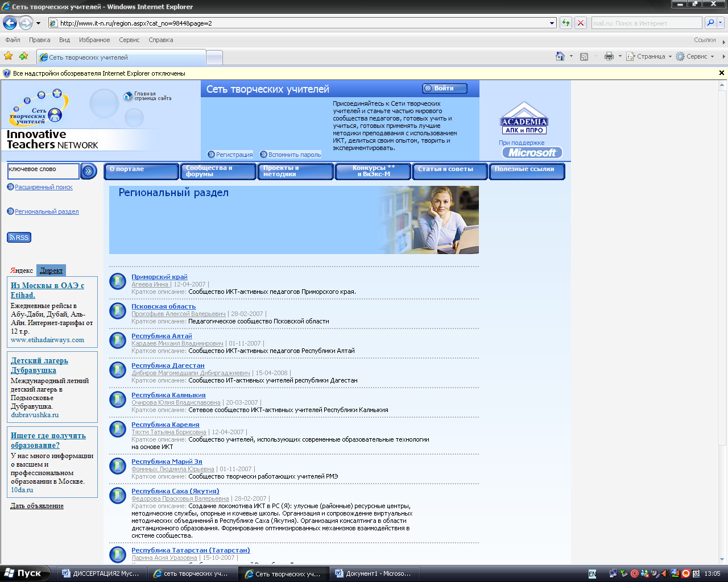Click the book icon beside Приморский край
Viewport: 728px width, 582px height.
click(x=118, y=281)
